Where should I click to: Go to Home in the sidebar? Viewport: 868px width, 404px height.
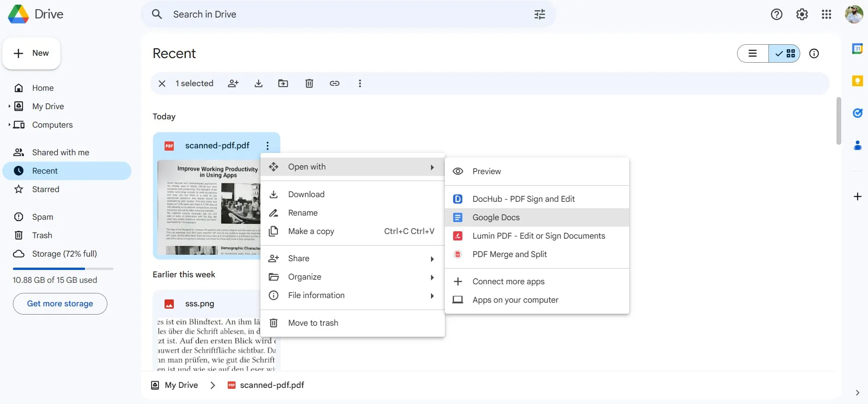(x=67, y=88)
